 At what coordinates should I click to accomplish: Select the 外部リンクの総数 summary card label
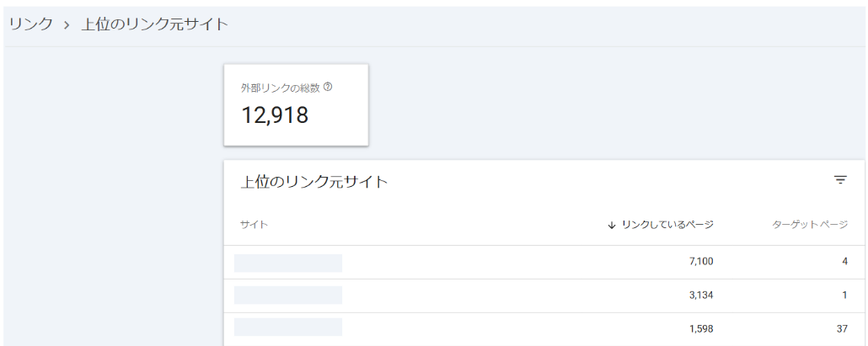coord(281,88)
